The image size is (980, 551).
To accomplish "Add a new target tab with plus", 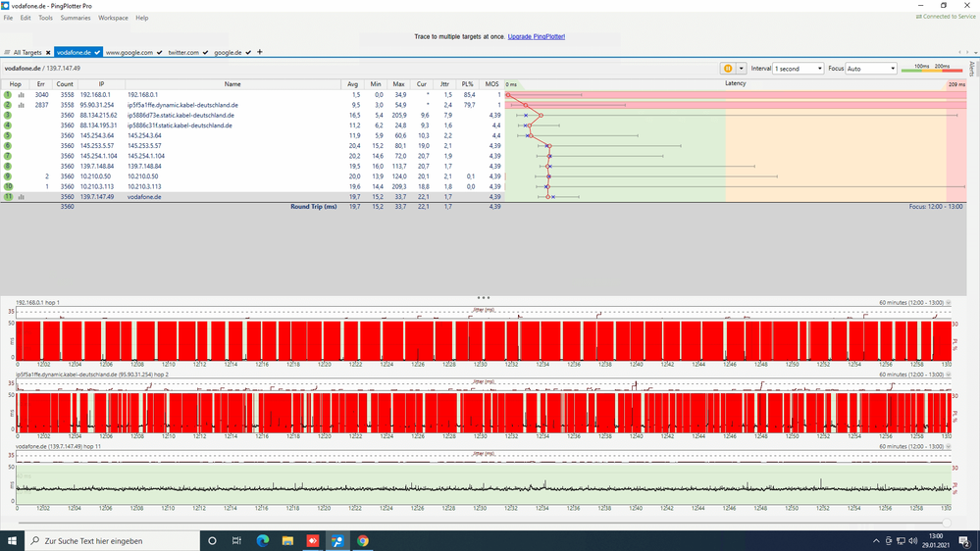I will (259, 52).
